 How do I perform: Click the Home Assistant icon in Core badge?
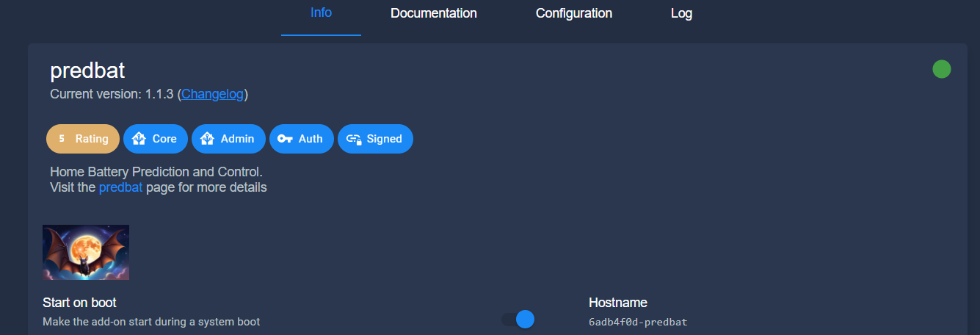pyautogui.click(x=139, y=139)
